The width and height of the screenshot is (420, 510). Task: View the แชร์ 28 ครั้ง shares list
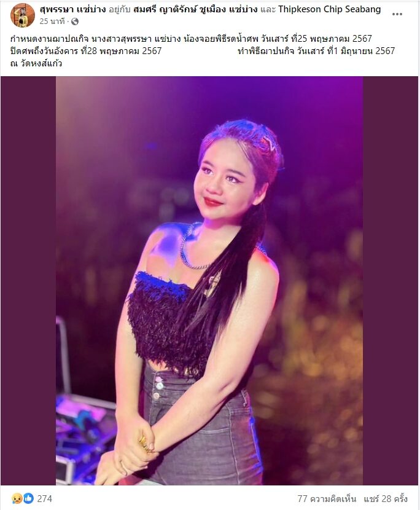point(386,498)
